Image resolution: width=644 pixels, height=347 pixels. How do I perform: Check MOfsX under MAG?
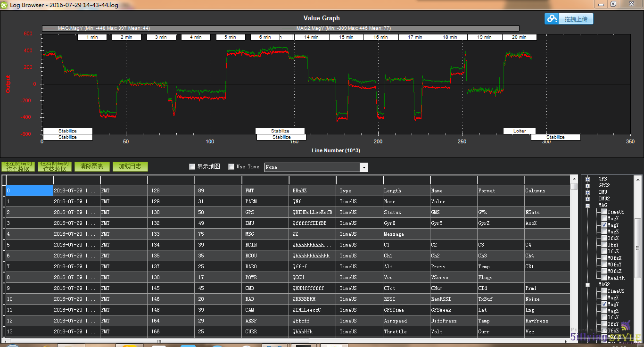pyautogui.click(x=604, y=258)
